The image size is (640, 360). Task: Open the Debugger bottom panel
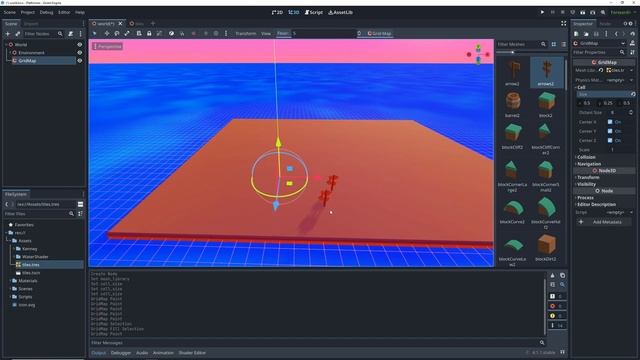121,353
